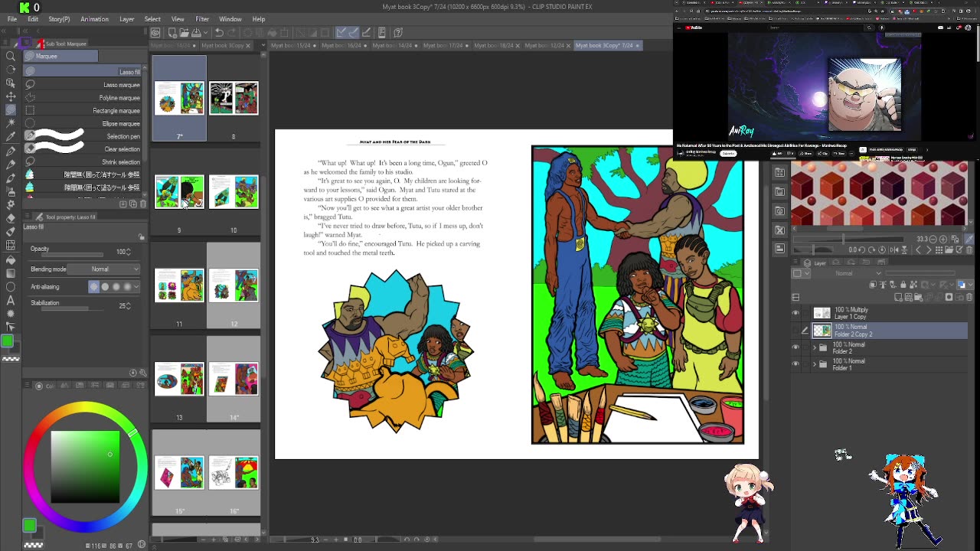
Task: Select the Move layer tool
Action: (11, 96)
